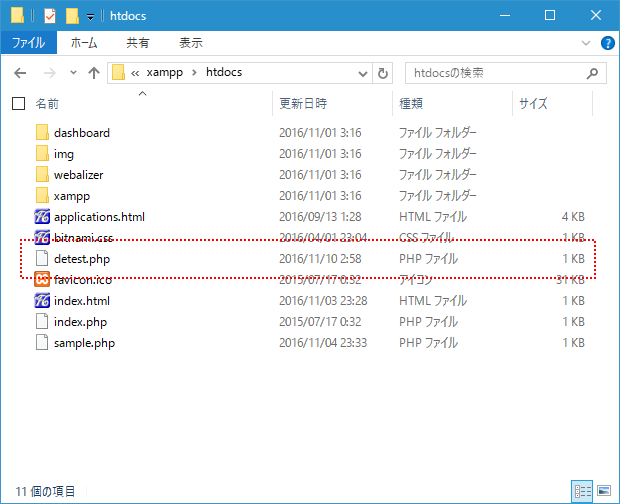Click the new folder icon in title bar
This screenshot has width=620, height=504.
[x=72, y=16]
